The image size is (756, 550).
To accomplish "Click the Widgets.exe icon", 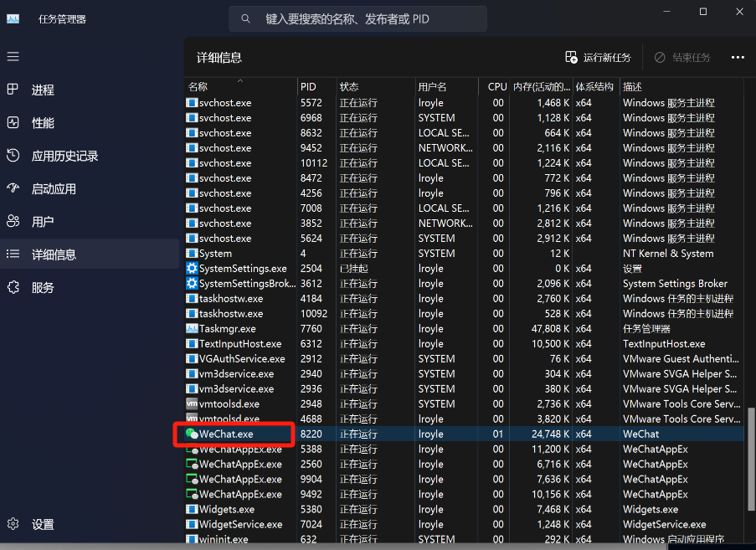I will click(192, 509).
